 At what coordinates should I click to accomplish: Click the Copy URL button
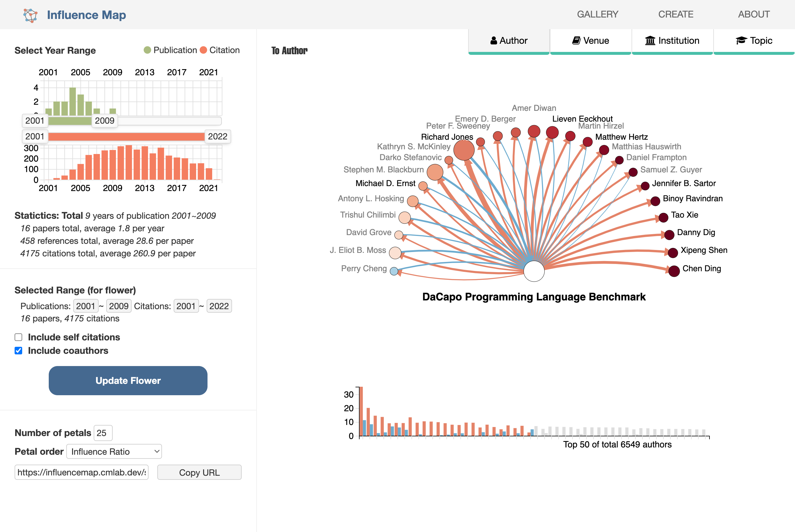click(x=199, y=472)
